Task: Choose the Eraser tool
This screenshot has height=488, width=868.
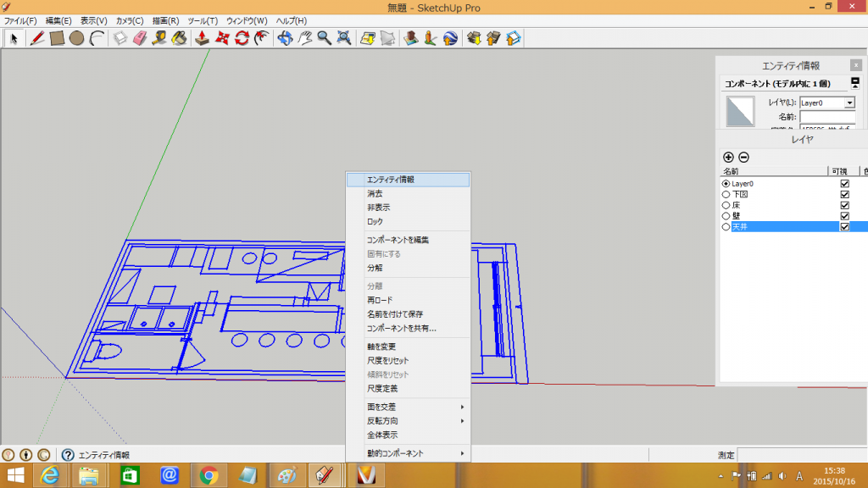Action: 140,38
